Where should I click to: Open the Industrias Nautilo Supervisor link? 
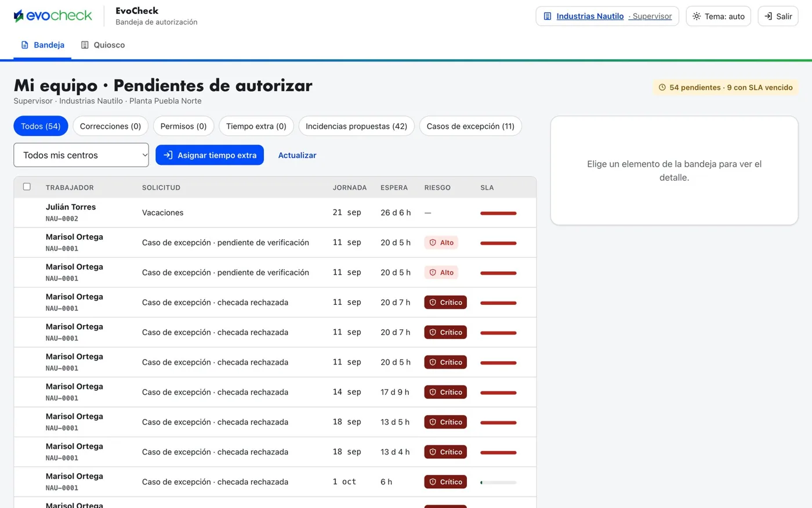click(x=607, y=16)
